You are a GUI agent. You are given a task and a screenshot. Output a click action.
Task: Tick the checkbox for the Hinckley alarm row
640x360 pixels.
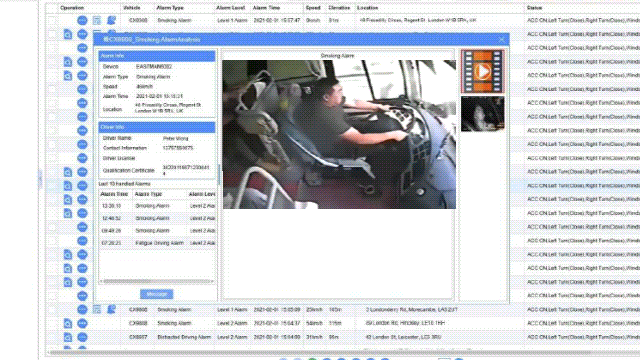click(x=52, y=323)
